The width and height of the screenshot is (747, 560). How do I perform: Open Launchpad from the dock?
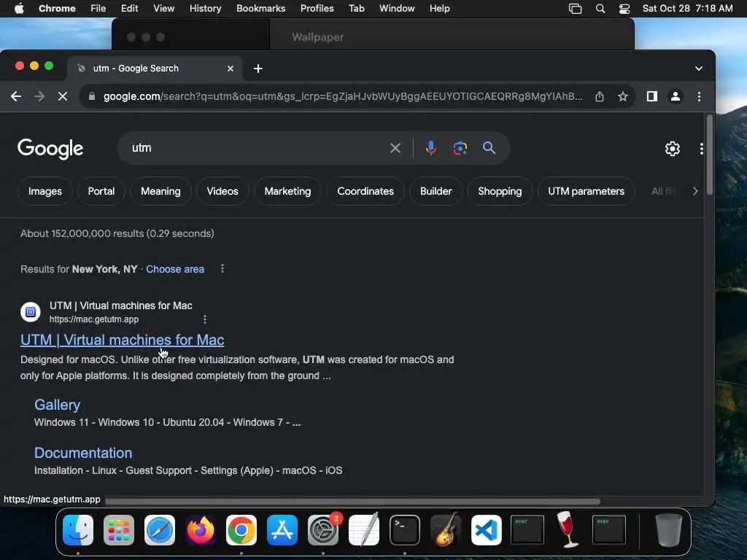pos(119,530)
